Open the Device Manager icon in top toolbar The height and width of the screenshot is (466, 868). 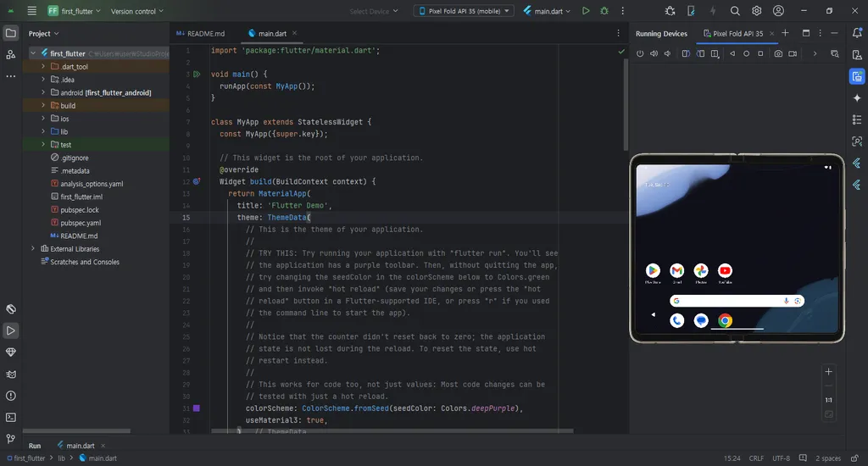tap(691, 11)
